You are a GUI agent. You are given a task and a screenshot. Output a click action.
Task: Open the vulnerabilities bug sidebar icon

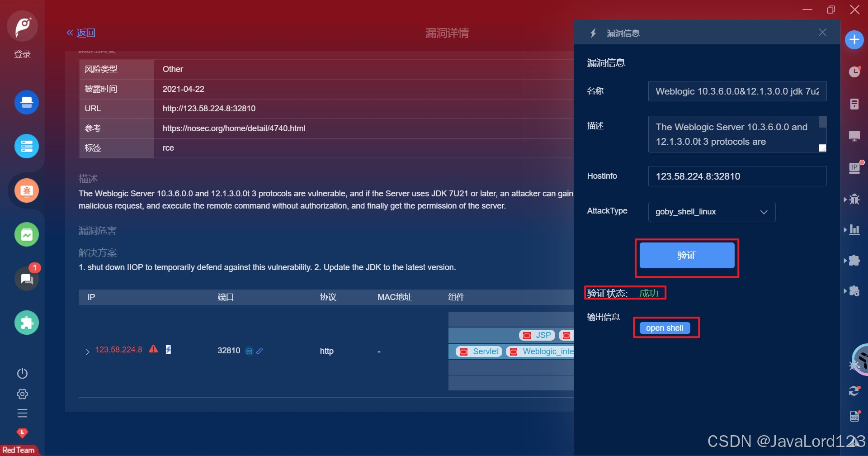point(27,190)
